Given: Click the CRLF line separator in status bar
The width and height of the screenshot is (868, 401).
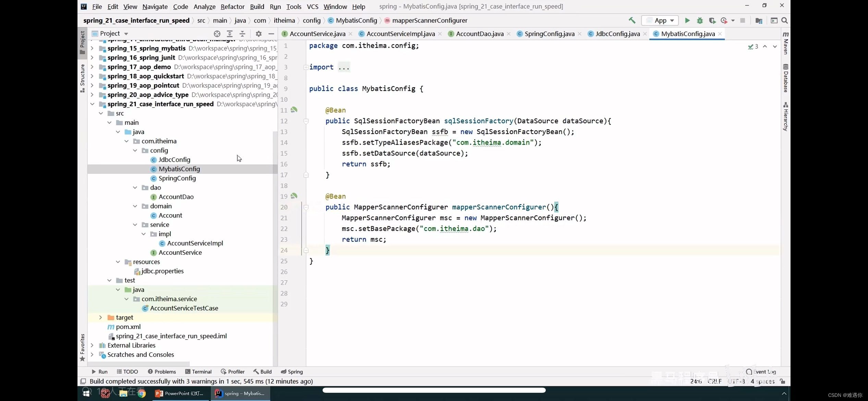Looking at the screenshot, I should point(715,381).
